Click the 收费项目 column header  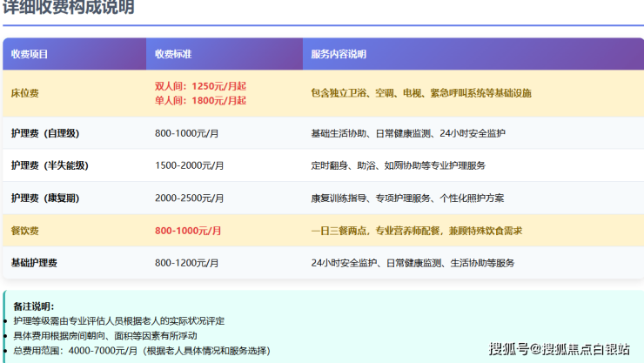click(30, 54)
